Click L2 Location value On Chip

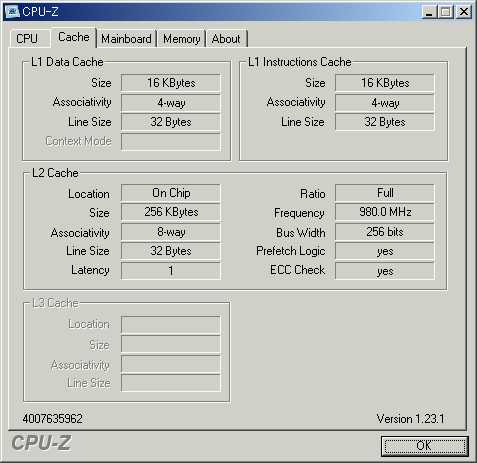(x=171, y=193)
